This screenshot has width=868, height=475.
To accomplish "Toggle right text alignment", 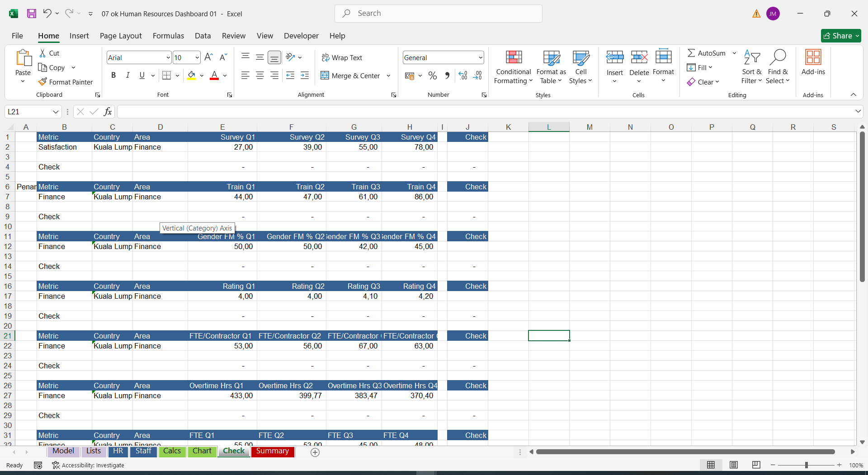I will [274, 75].
